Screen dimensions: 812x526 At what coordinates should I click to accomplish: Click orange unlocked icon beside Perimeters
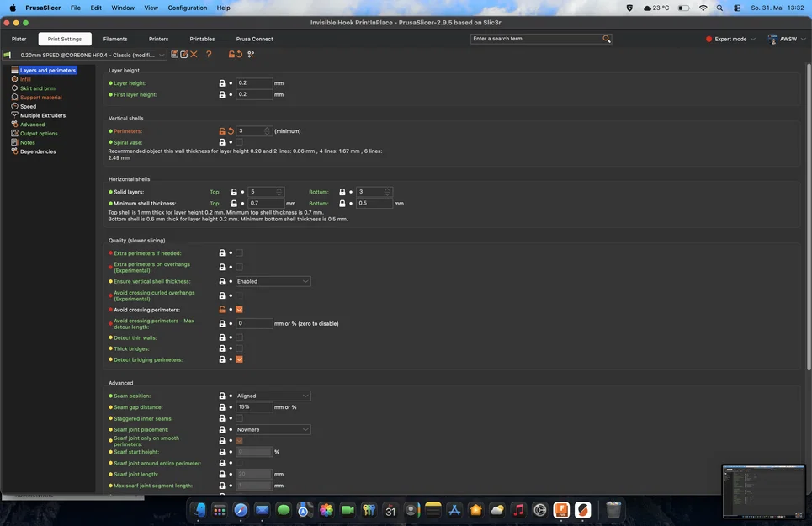(x=222, y=131)
